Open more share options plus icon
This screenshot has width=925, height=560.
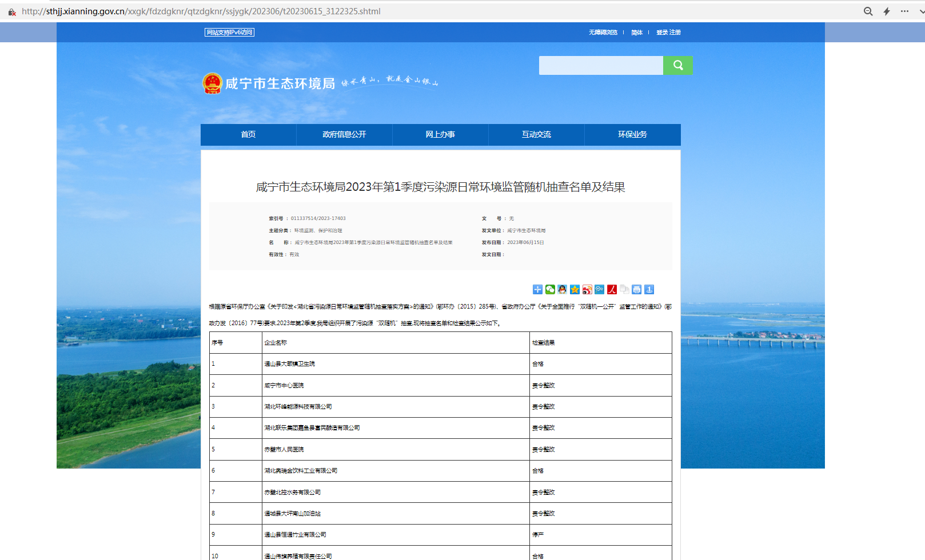coord(537,290)
